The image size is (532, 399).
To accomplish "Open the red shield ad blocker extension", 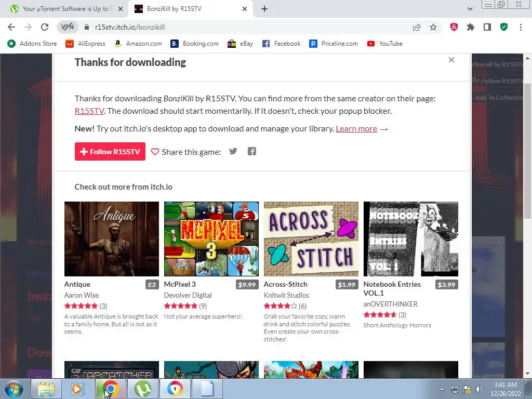I will point(454,27).
